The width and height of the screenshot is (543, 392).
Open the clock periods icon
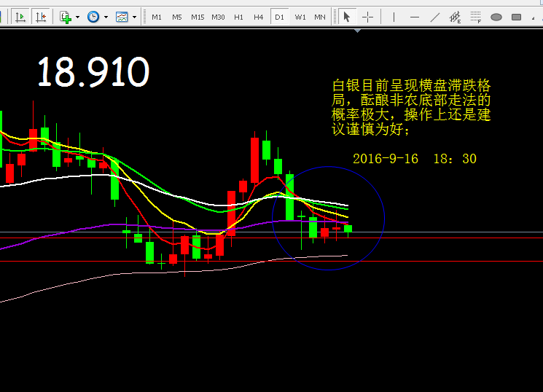coord(93,17)
